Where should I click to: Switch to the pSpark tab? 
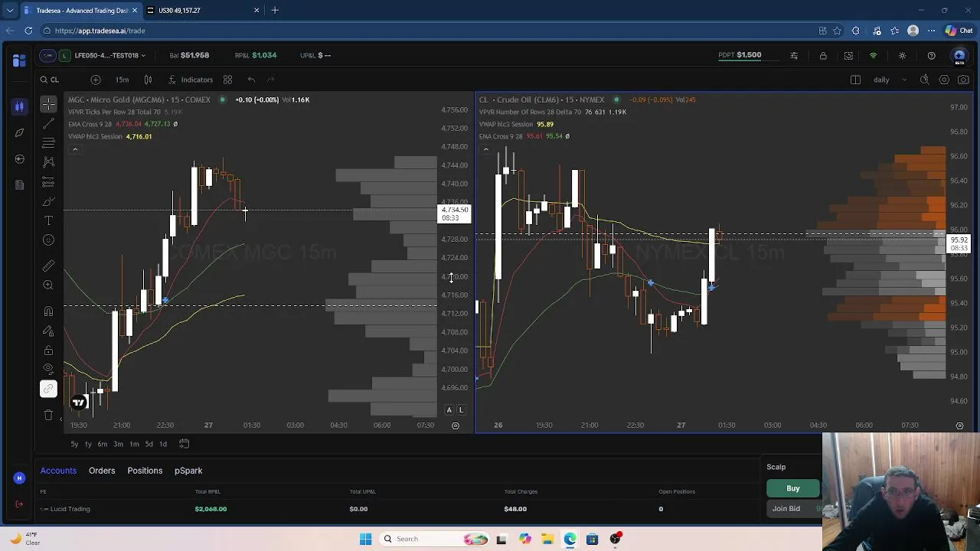click(x=188, y=471)
